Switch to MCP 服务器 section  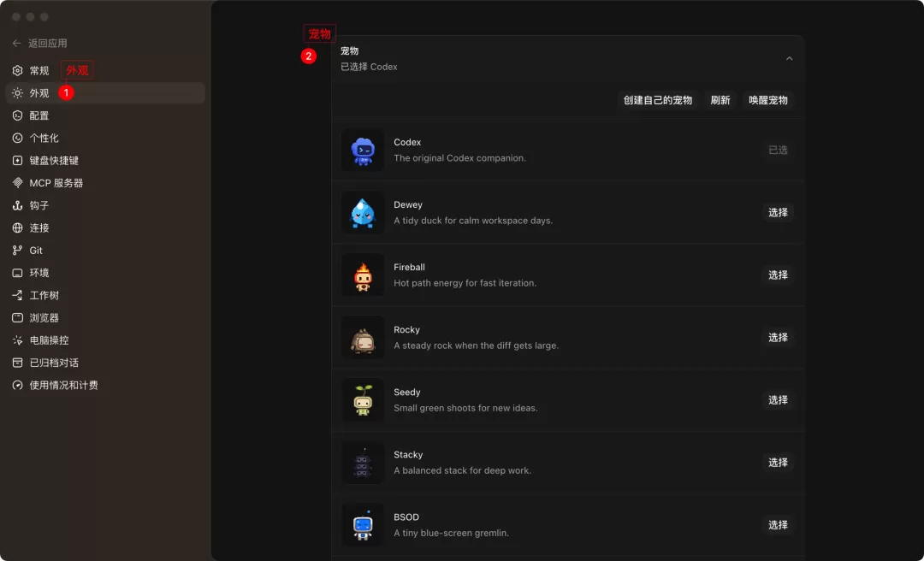coord(56,183)
